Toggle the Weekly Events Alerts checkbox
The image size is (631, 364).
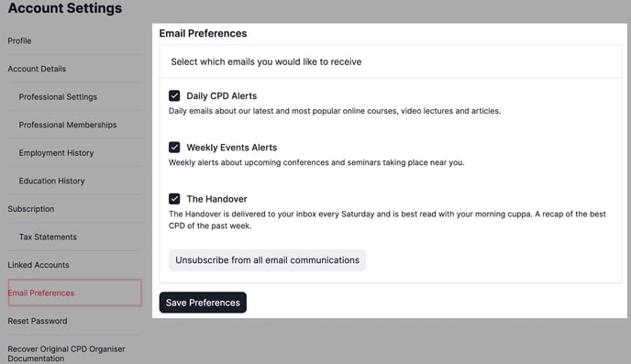[x=174, y=148]
